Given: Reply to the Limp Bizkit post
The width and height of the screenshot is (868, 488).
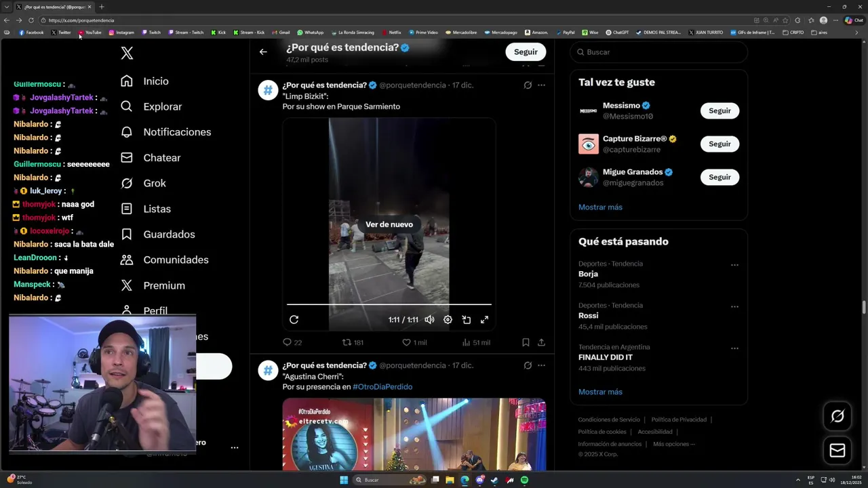Looking at the screenshot, I should pyautogui.click(x=292, y=342).
